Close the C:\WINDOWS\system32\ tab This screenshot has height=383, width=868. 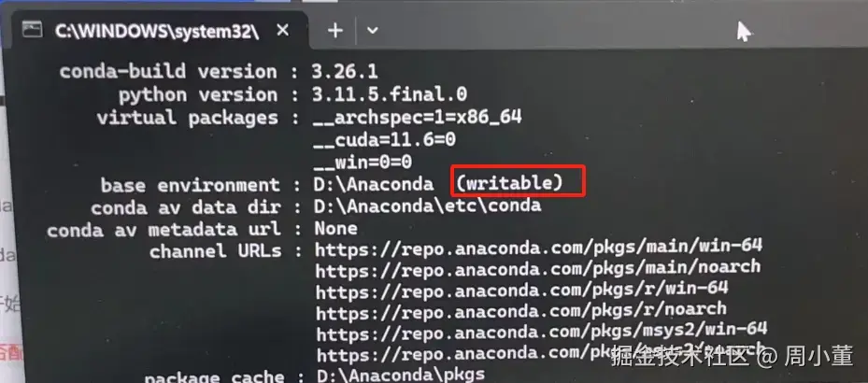coord(282,31)
